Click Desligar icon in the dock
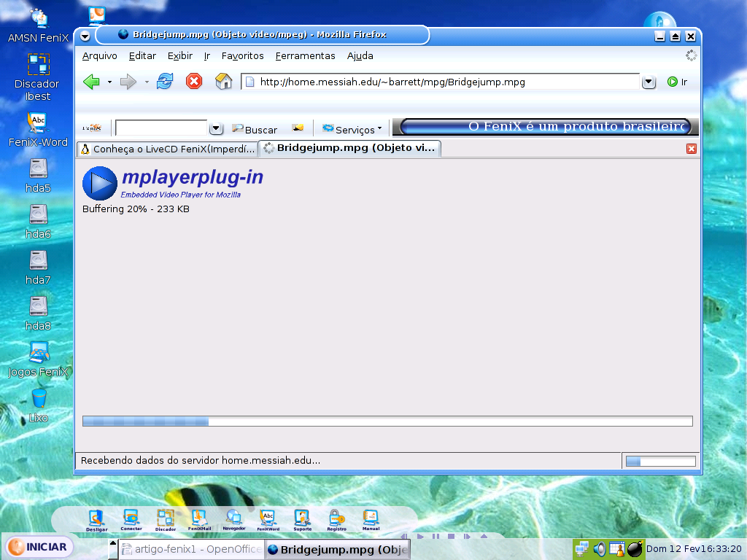Screen dimensions: 747x560 pyautogui.click(x=97, y=520)
